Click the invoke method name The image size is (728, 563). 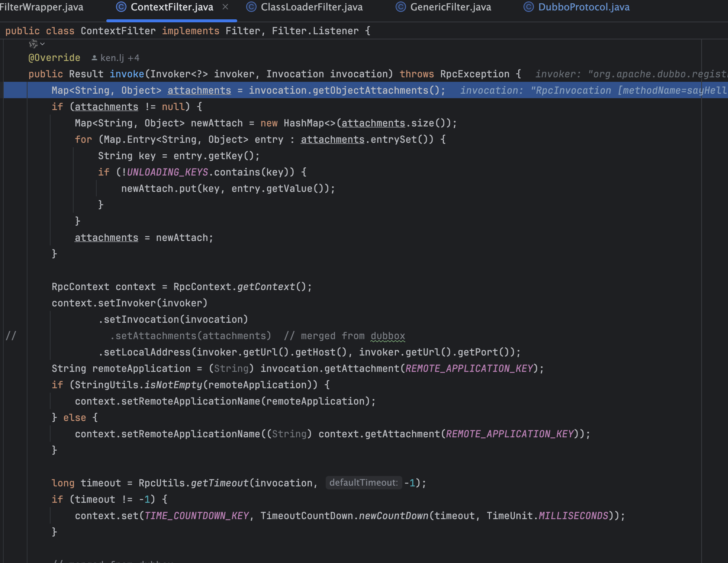(127, 74)
